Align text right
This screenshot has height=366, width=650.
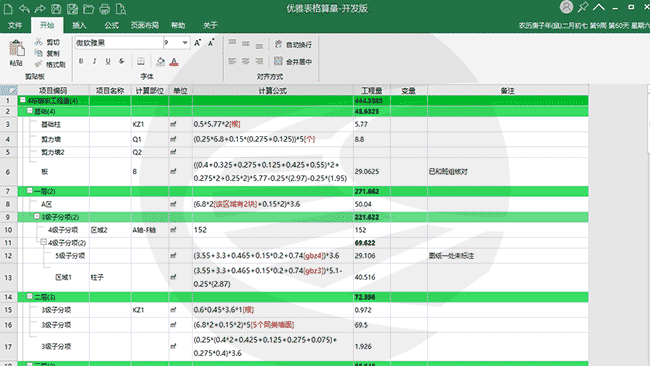(x=259, y=61)
